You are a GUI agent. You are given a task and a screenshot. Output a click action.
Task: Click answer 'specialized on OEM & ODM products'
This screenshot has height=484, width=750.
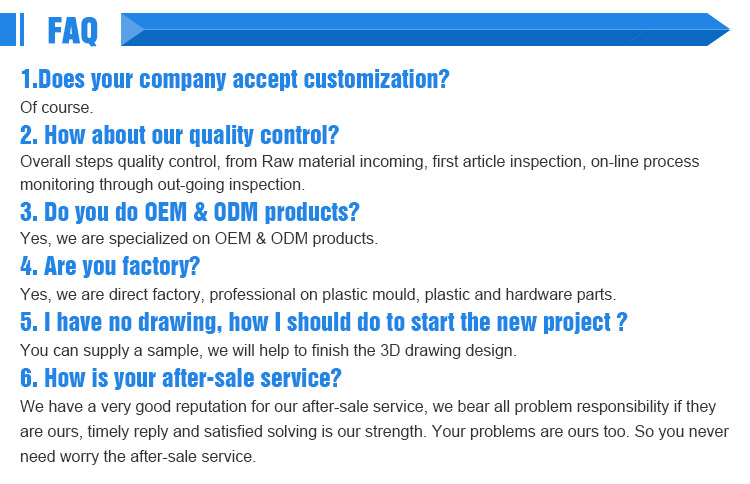coord(199,238)
